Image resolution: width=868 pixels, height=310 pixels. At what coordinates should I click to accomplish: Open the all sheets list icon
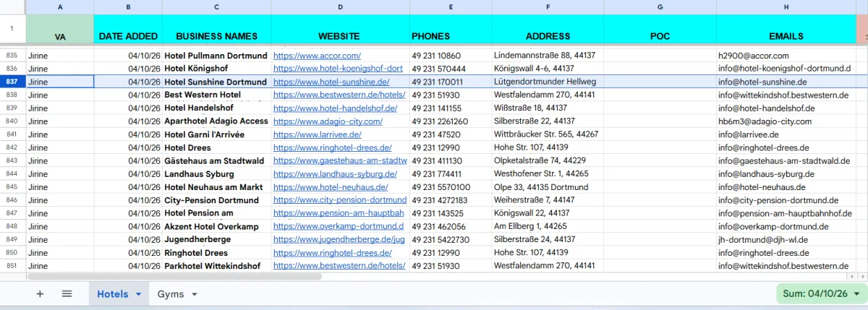coord(67,293)
